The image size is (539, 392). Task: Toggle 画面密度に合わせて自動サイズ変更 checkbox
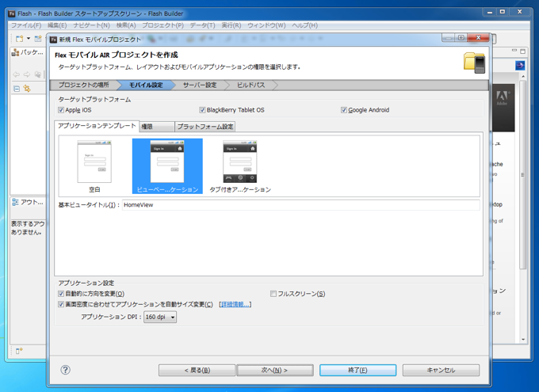(x=61, y=304)
